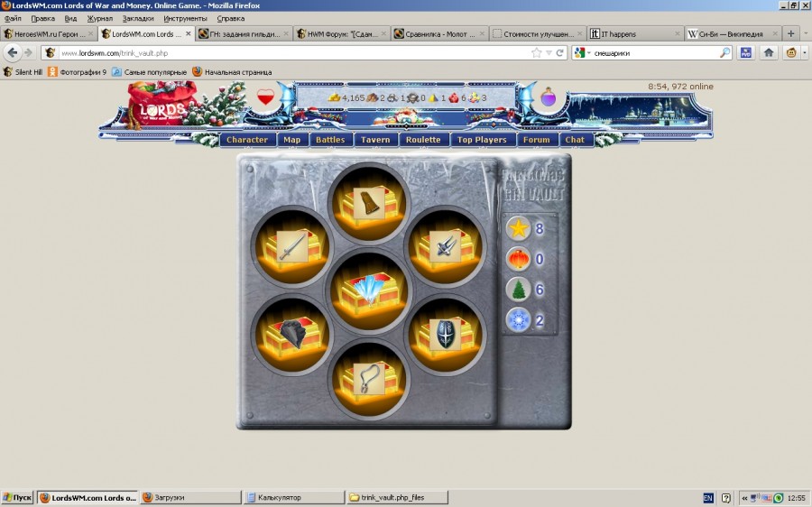Reload the page with refresh icon
812x507 pixels.
559,53
